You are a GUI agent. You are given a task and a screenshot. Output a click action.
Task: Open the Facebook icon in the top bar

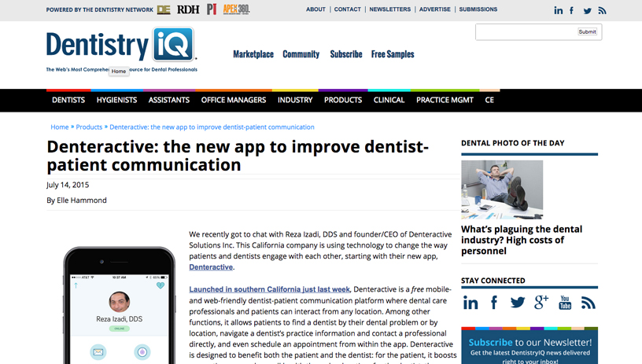point(571,10)
